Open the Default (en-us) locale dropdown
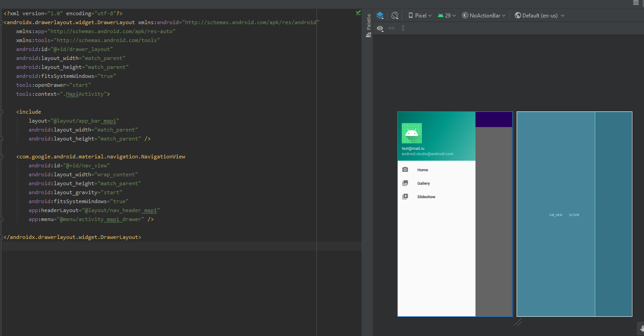The height and width of the screenshot is (336, 644). pos(540,15)
